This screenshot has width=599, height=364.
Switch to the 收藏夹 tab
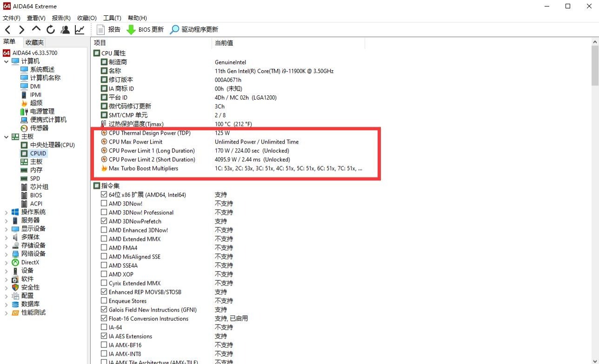[34, 42]
